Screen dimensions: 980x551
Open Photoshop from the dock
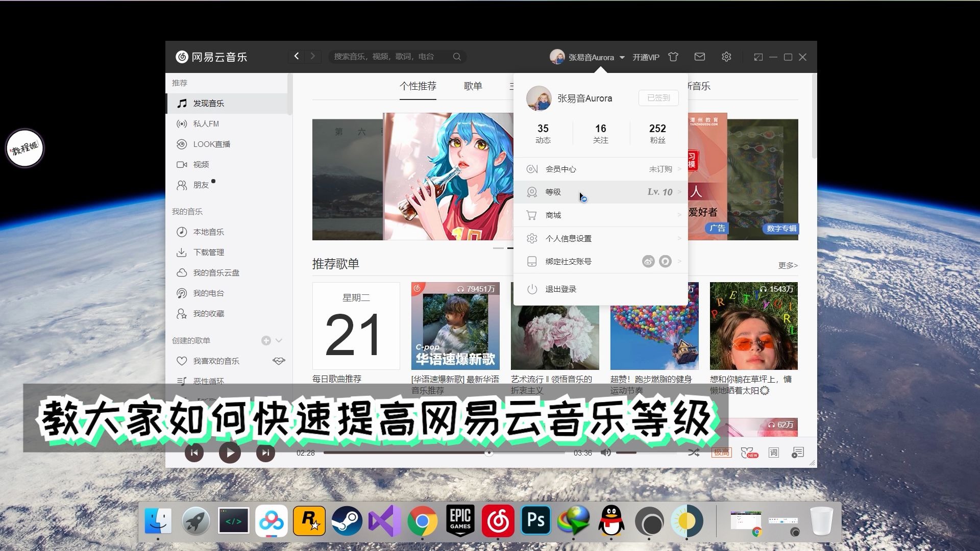[x=536, y=521]
